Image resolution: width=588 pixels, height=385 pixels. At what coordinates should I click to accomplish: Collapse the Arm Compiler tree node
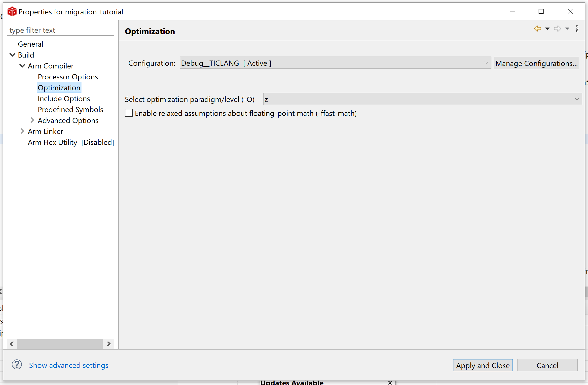(x=22, y=66)
